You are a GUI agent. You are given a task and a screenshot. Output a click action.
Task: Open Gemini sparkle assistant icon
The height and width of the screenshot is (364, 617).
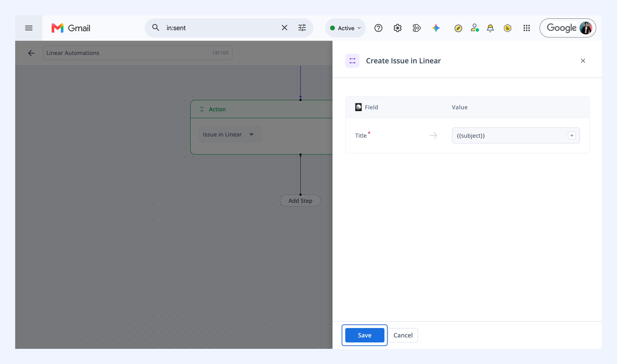pos(436,28)
